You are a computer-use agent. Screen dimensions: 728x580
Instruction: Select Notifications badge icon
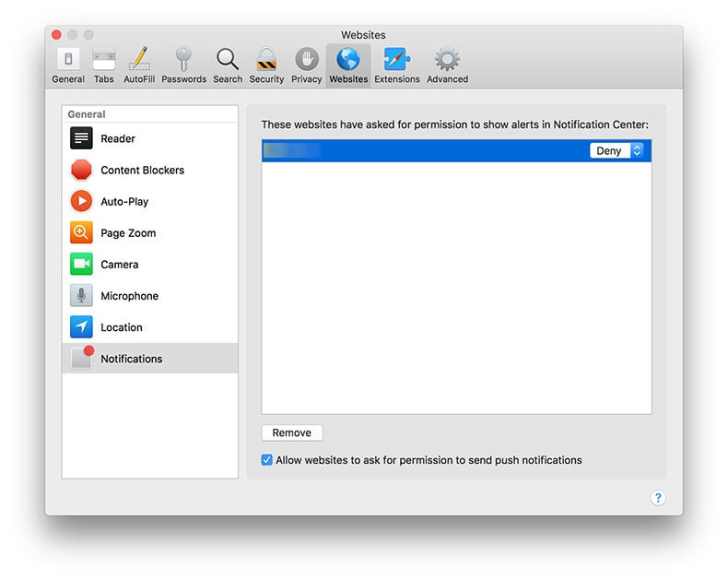(82, 358)
